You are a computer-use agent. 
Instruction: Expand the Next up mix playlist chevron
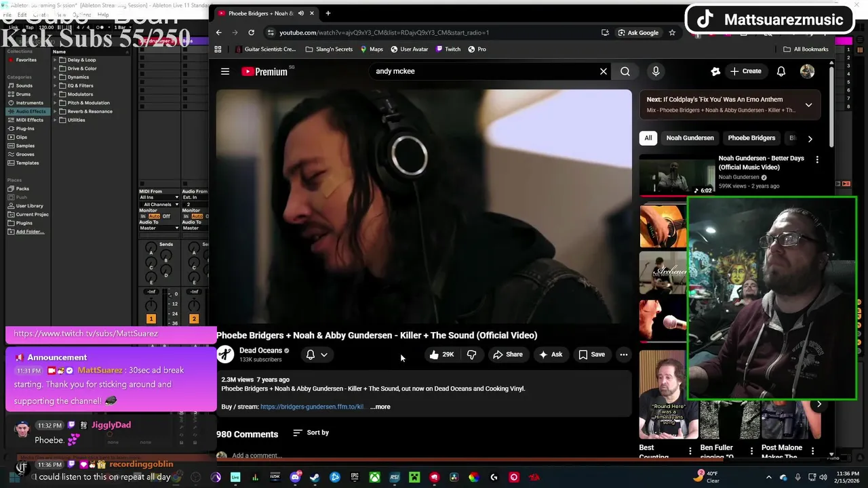(x=808, y=105)
